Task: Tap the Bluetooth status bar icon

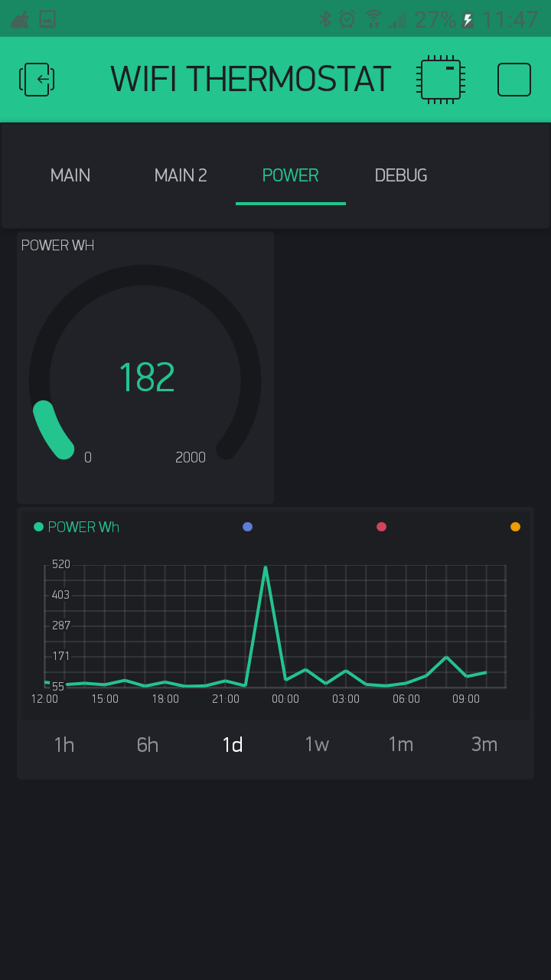Action: pos(325,19)
